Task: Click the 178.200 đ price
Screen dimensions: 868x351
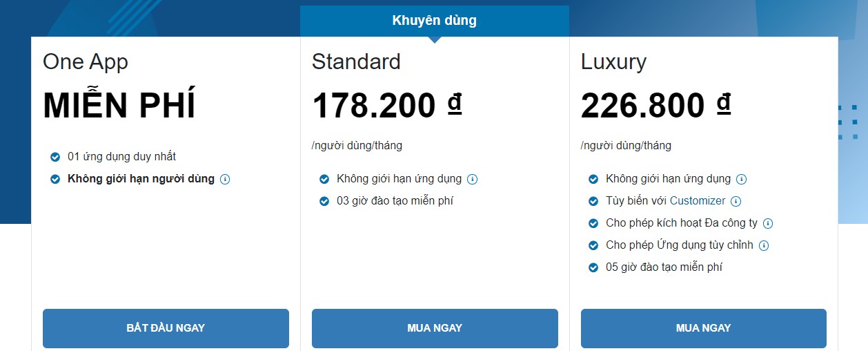Action: (386, 106)
